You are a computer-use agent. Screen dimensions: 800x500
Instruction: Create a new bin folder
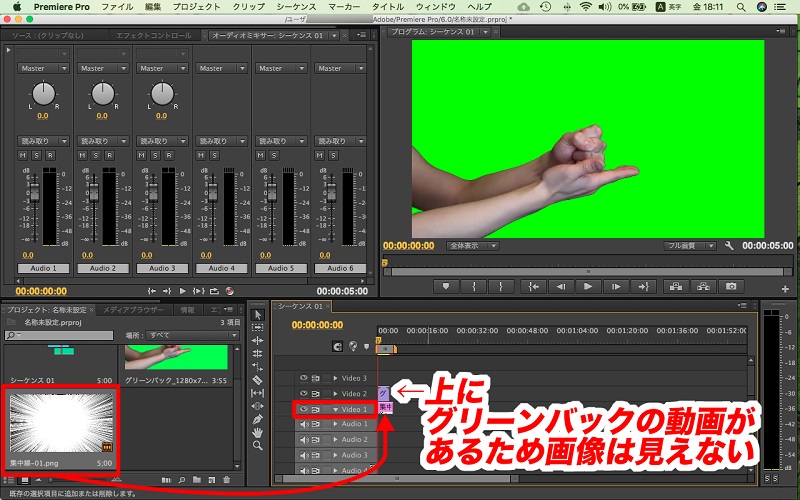[x=196, y=480]
